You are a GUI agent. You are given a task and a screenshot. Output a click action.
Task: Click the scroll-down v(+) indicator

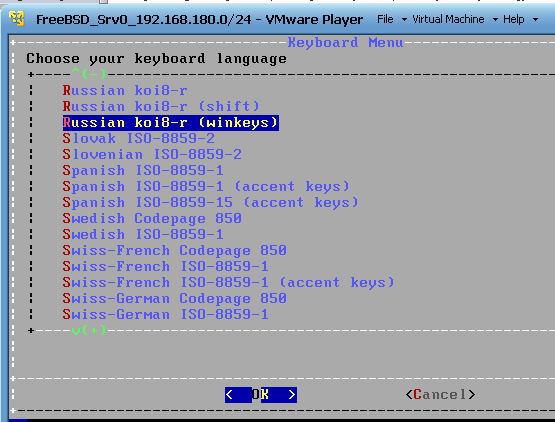click(89, 330)
